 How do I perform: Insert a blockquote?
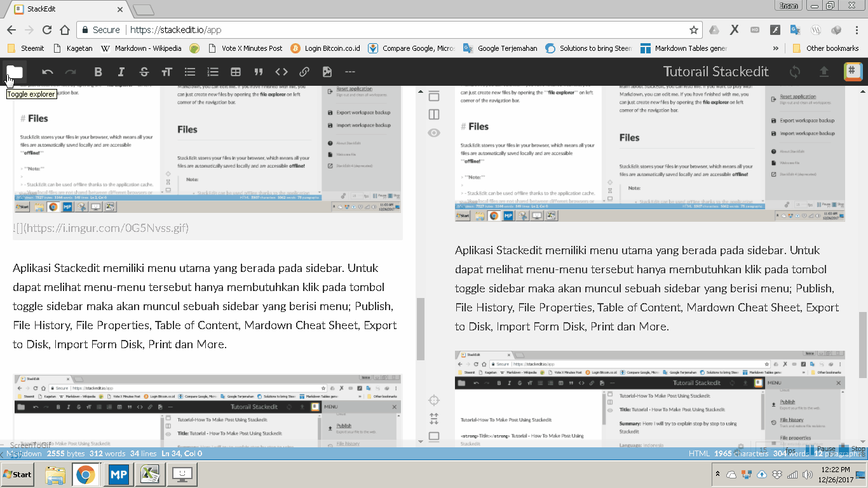pyautogui.click(x=258, y=72)
